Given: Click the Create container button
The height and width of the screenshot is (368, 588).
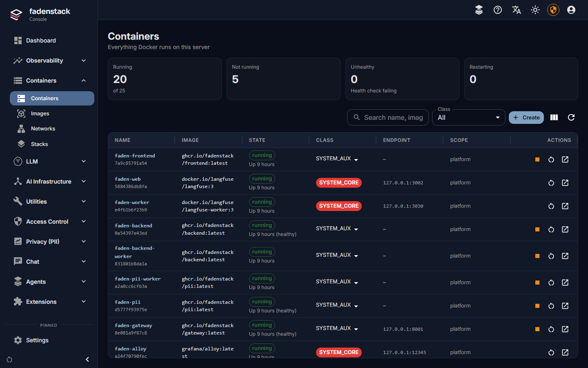Looking at the screenshot, I should click(x=526, y=117).
